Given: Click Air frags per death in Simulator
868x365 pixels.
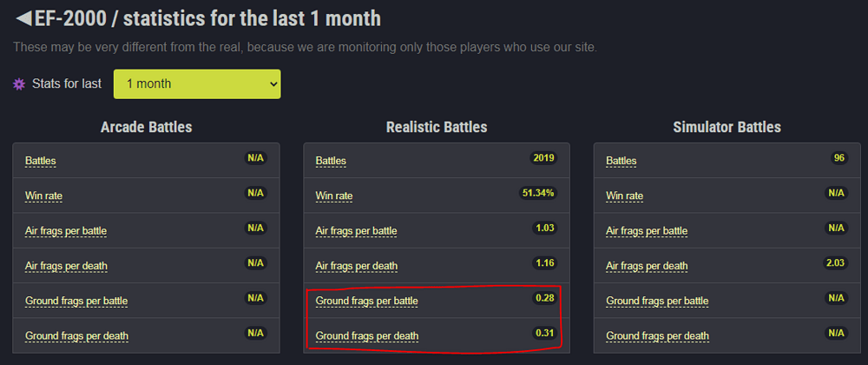Looking at the screenshot, I should (647, 266).
